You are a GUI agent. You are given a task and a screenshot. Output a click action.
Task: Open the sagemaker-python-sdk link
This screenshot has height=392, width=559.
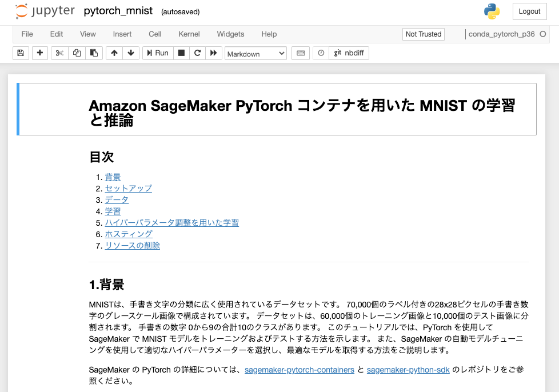[x=408, y=370]
